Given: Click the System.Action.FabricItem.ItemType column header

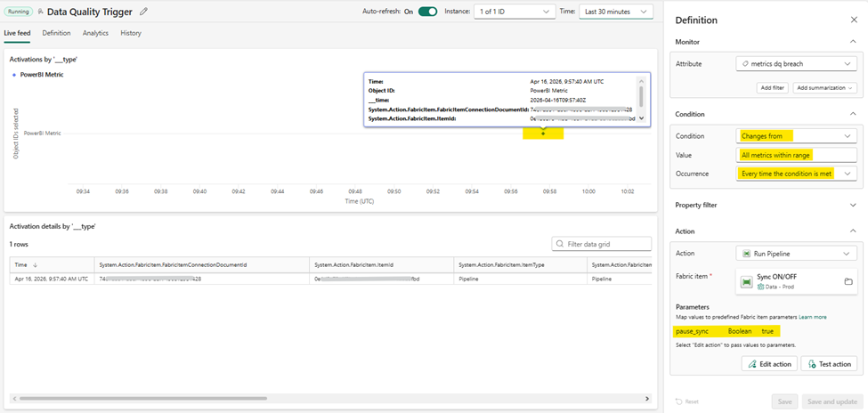Looking at the screenshot, I should pyautogui.click(x=521, y=265).
